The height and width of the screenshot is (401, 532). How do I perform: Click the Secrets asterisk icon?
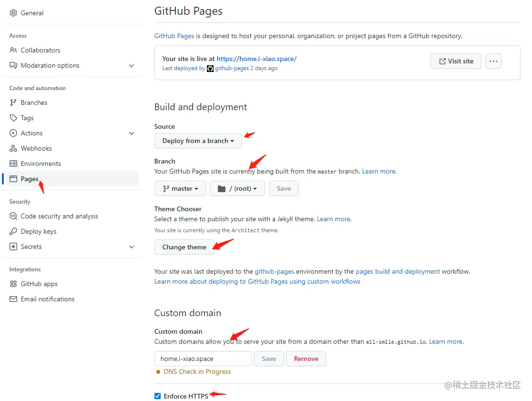pyautogui.click(x=13, y=247)
